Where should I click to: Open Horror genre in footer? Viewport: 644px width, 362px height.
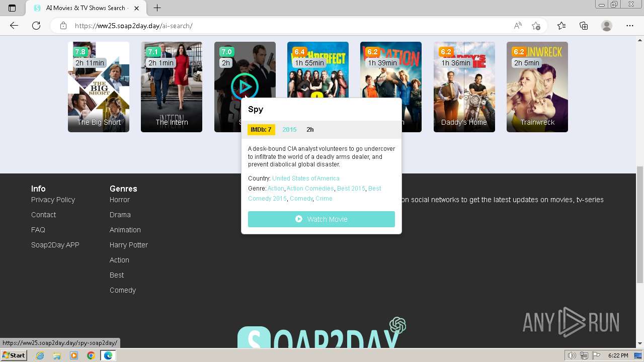(x=120, y=200)
